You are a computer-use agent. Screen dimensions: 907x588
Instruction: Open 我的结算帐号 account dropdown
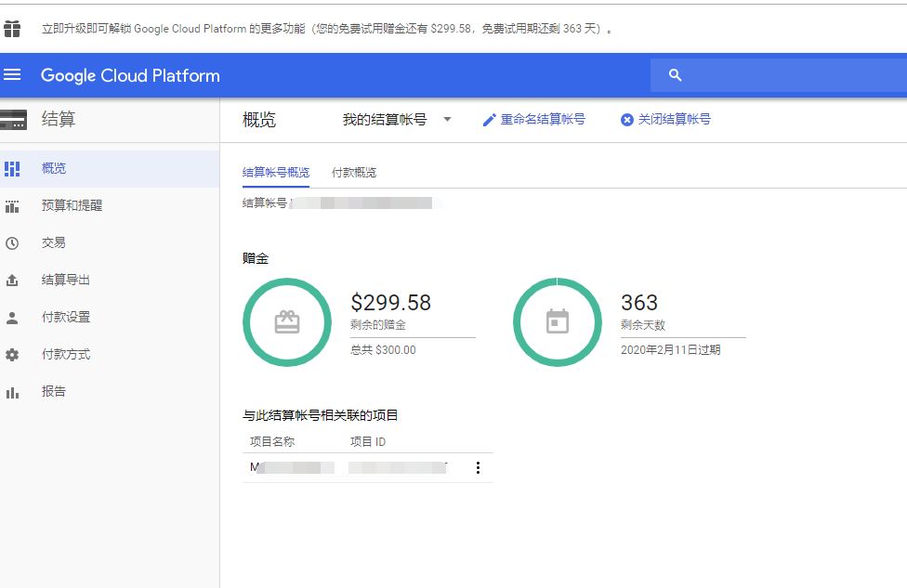coord(397,120)
